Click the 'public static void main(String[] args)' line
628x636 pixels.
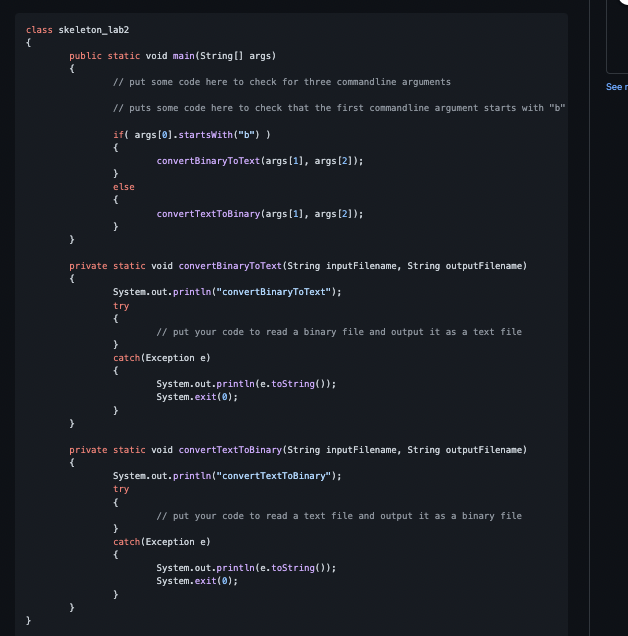coord(172,56)
